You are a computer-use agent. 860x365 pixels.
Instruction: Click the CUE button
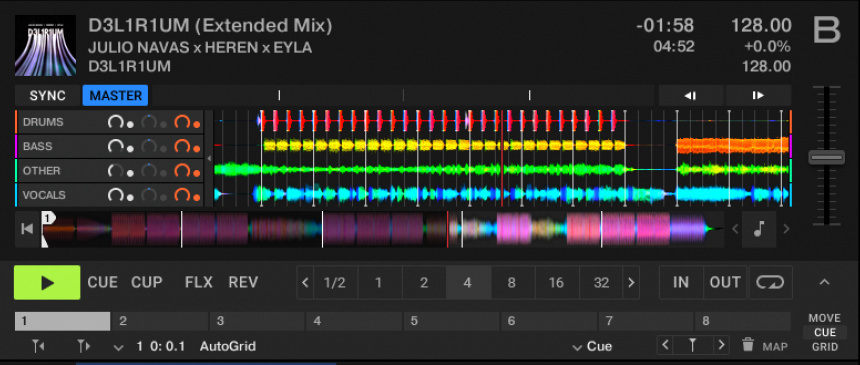pyautogui.click(x=103, y=283)
